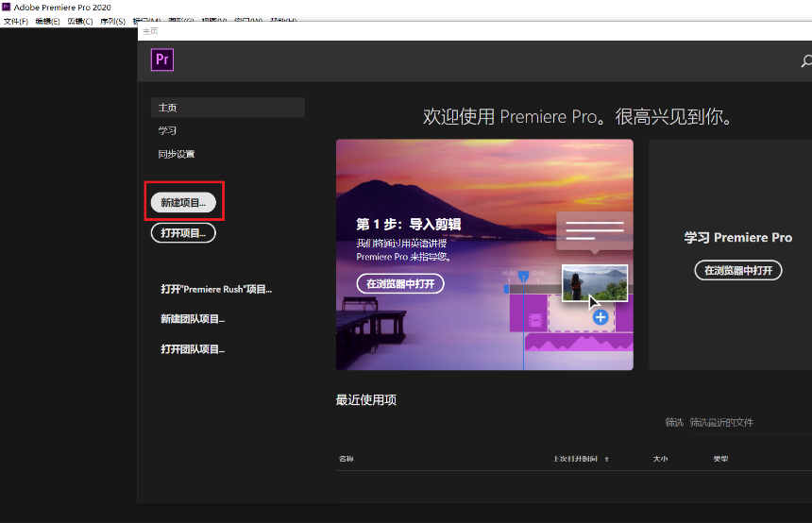Click the 打开项目... button
812x523 pixels.
pyautogui.click(x=183, y=233)
